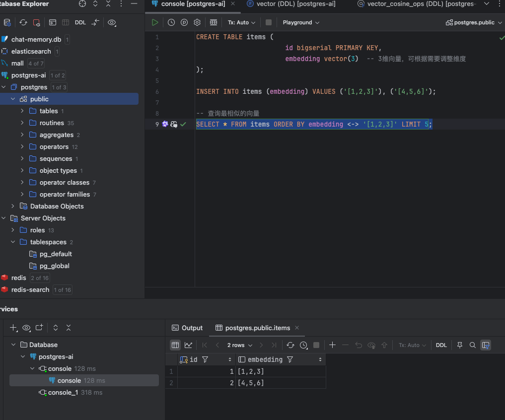Open the 2 rows page size dropdown
Viewport: 505px width, 420px height.
pyautogui.click(x=240, y=345)
